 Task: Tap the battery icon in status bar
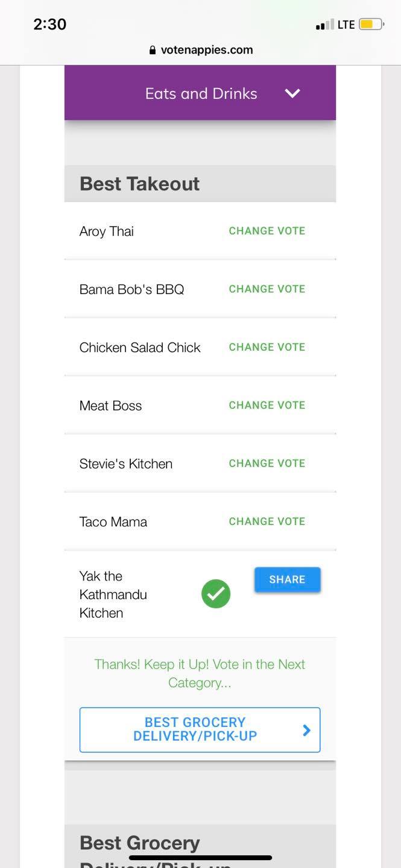(370, 25)
